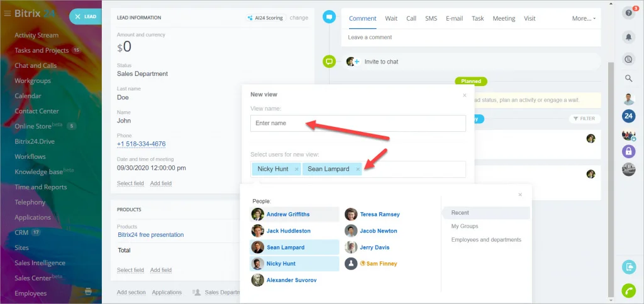Expand the More dropdown in activity tabs
This screenshot has width=644, height=304.
584,18
